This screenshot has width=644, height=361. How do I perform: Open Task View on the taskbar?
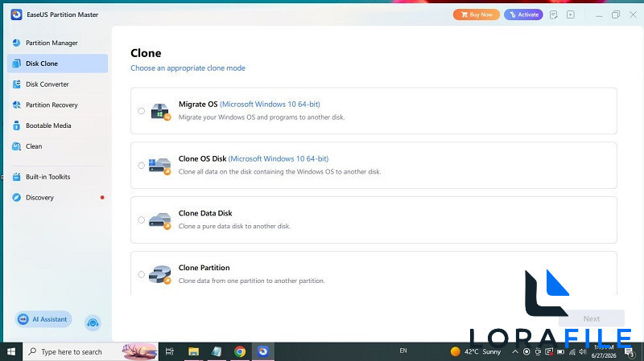[169, 351]
